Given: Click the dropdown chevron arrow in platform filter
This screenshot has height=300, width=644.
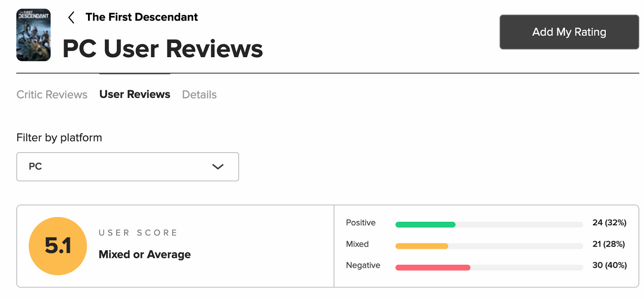Looking at the screenshot, I should pyautogui.click(x=218, y=167).
